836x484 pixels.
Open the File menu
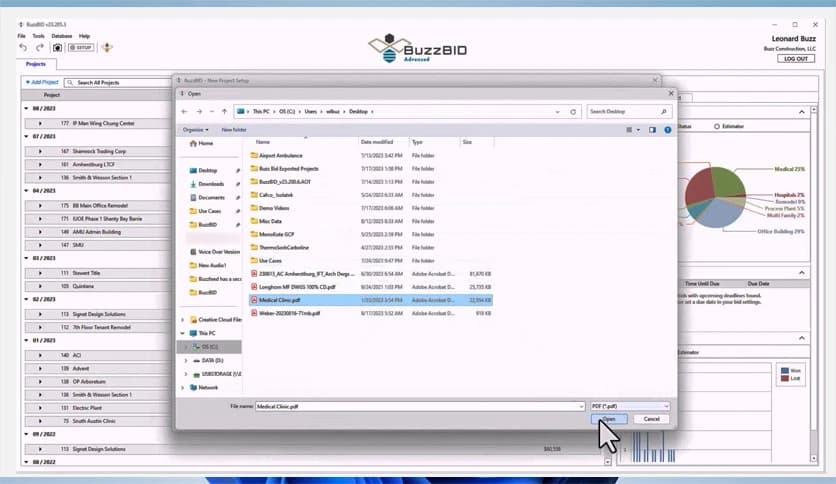22,36
